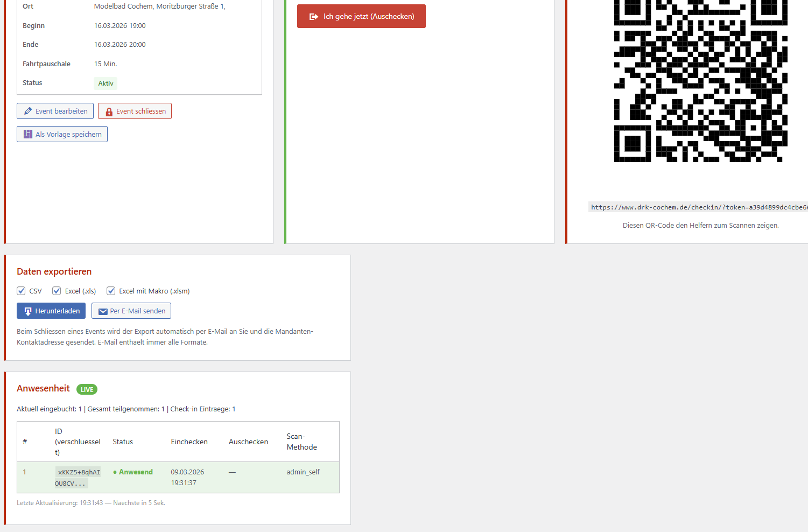Click the green LIVE badge

coord(87,389)
